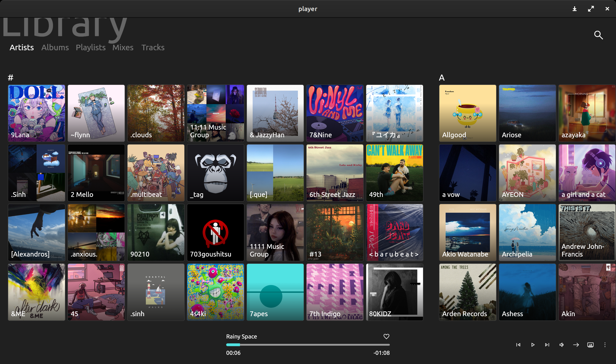Select the 703goushitsu artist tile

point(215,232)
